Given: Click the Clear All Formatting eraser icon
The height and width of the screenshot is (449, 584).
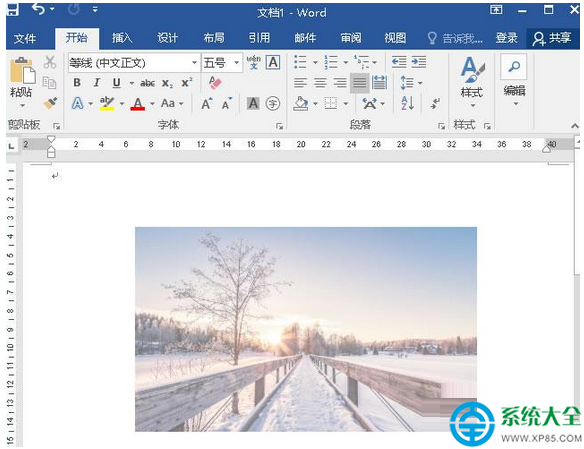Looking at the screenshot, I should (x=215, y=83).
